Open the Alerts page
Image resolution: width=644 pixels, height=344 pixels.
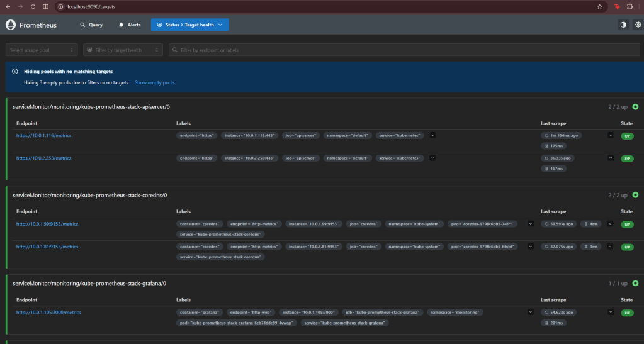pos(130,25)
